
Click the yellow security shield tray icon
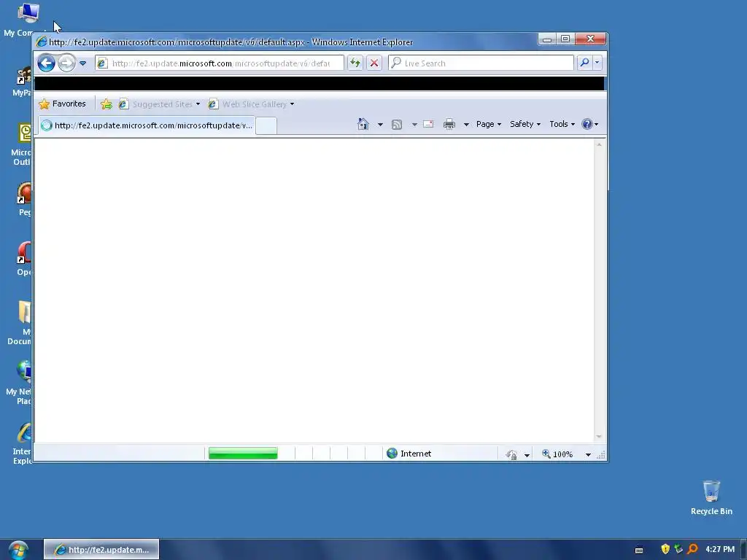(x=665, y=549)
